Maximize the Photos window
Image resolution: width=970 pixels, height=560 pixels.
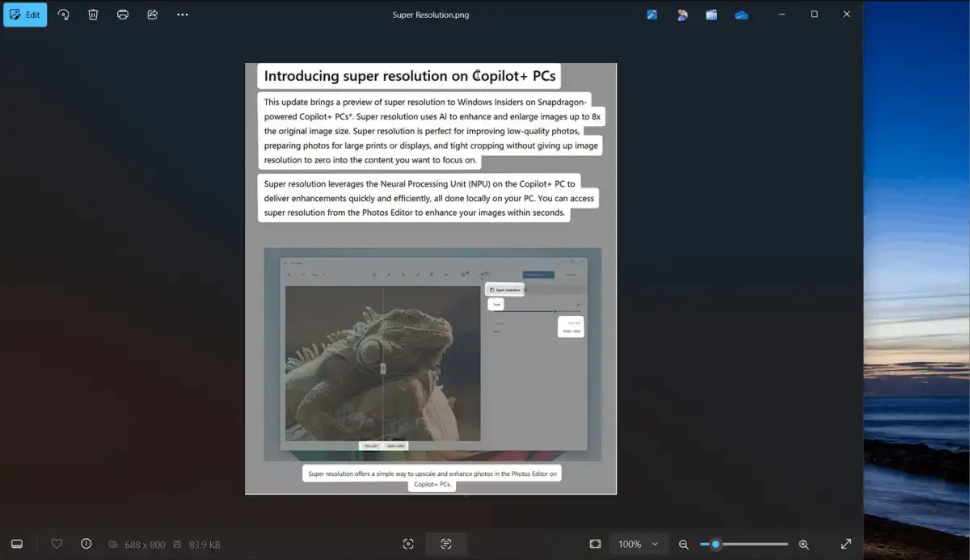pyautogui.click(x=814, y=15)
